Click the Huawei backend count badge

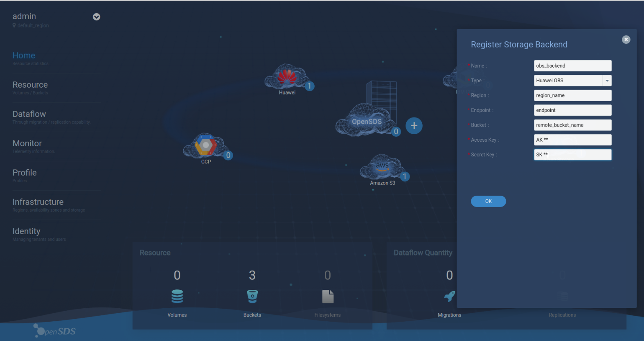coord(310,86)
